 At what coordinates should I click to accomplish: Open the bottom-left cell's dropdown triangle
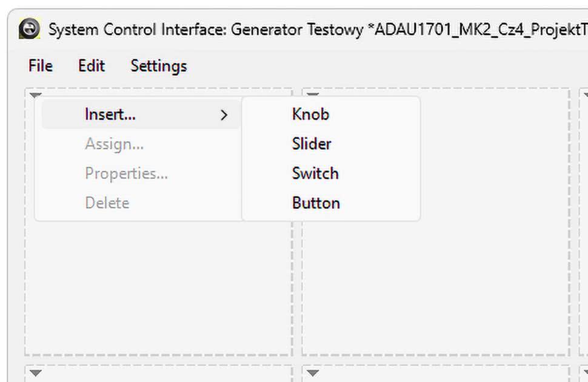(x=35, y=372)
